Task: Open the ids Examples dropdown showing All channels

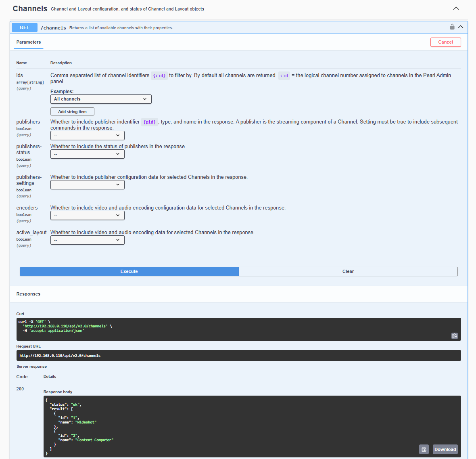Action: [100, 99]
